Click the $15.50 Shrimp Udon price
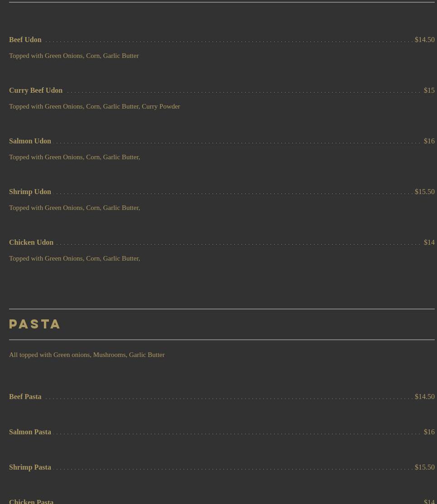Screen dimensions: 437x504 pos(424,192)
